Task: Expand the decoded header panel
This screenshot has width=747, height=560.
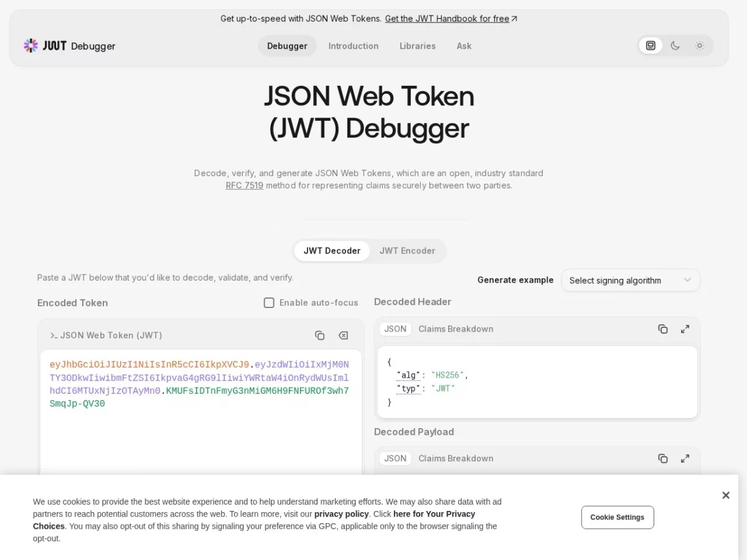Action: point(685,329)
